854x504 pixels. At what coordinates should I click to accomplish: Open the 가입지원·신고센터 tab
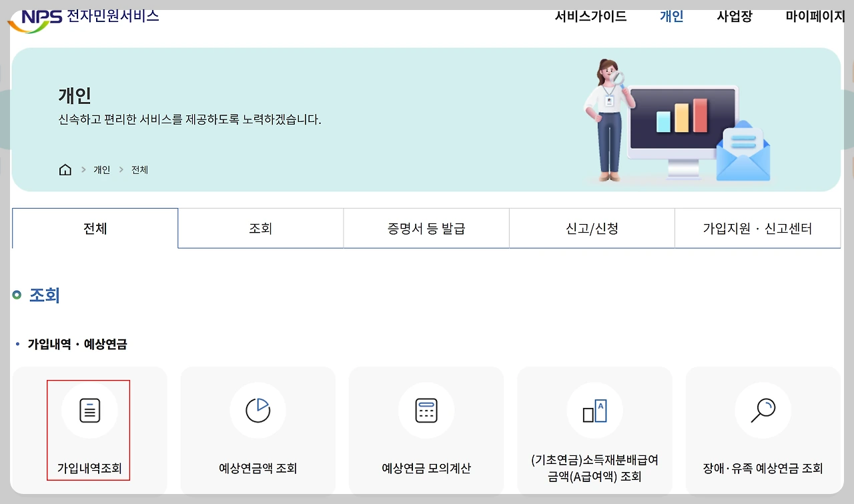757,228
